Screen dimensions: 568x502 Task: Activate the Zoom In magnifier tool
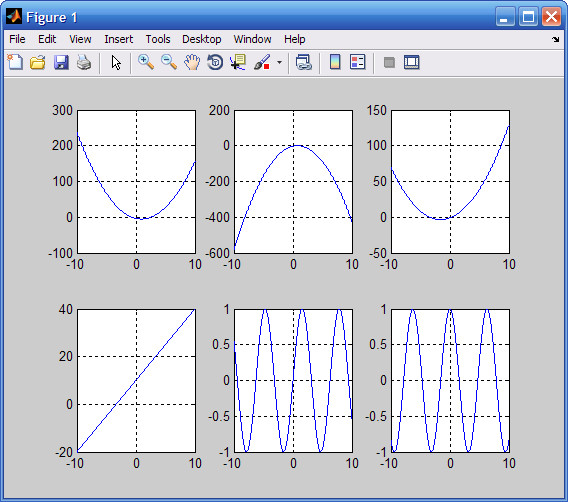[146, 62]
